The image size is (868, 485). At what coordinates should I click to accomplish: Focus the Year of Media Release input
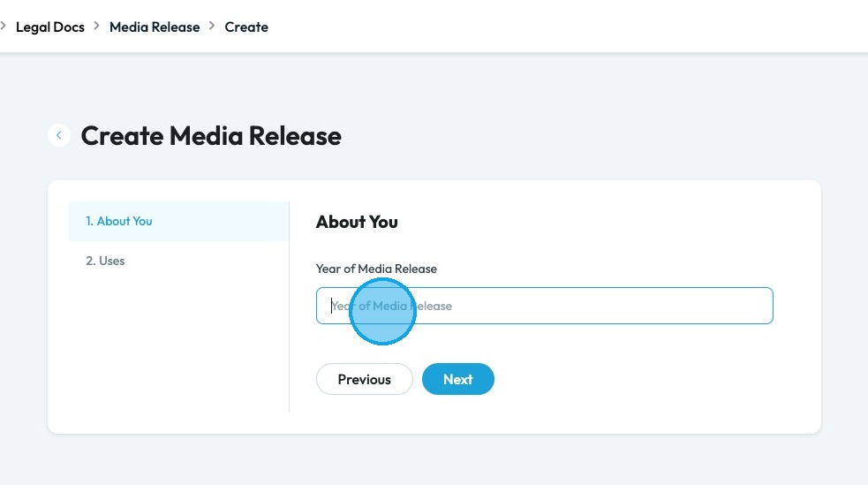544,306
